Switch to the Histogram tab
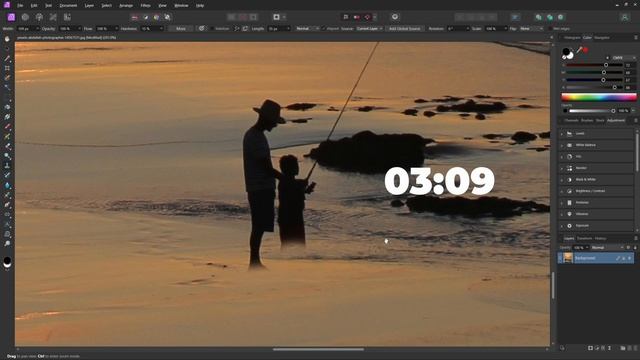 click(572, 38)
